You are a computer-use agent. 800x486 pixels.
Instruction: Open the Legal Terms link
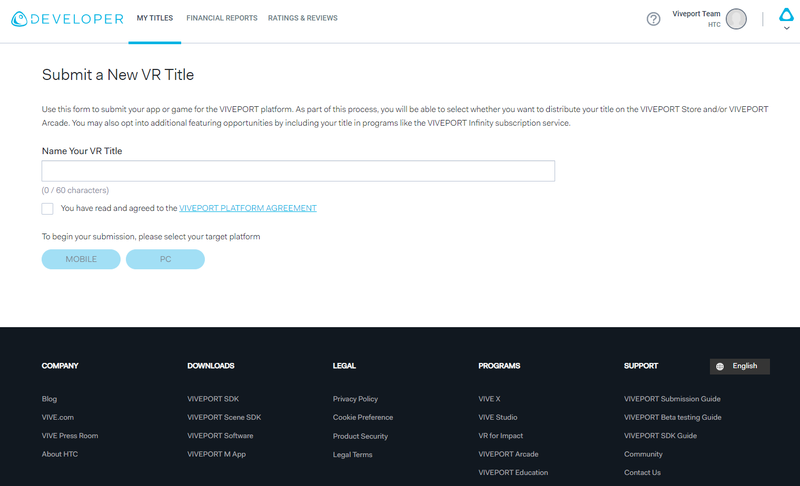tap(353, 454)
